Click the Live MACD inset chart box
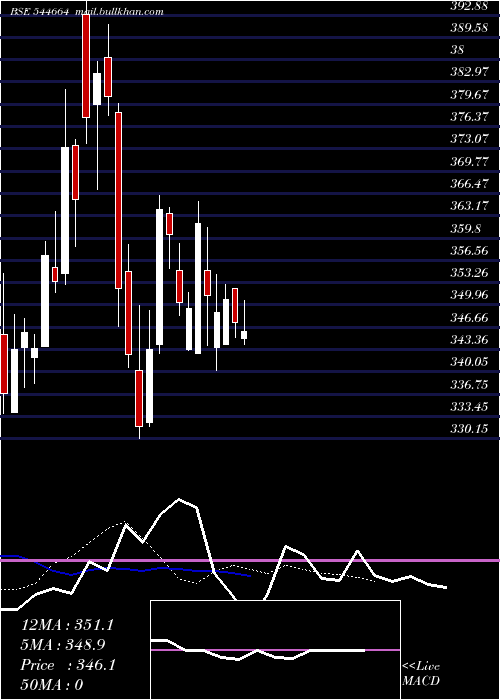 [x=275, y=650]
